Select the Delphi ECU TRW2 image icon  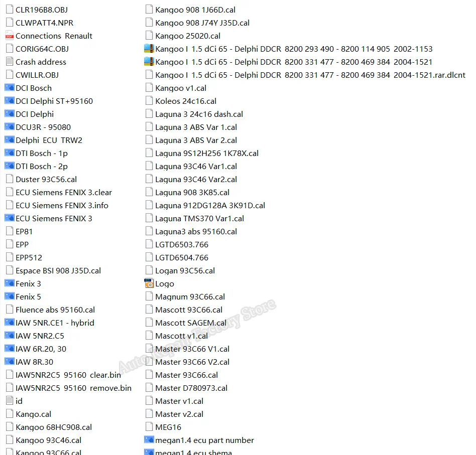pyautogui.click(x=10, y=140)
